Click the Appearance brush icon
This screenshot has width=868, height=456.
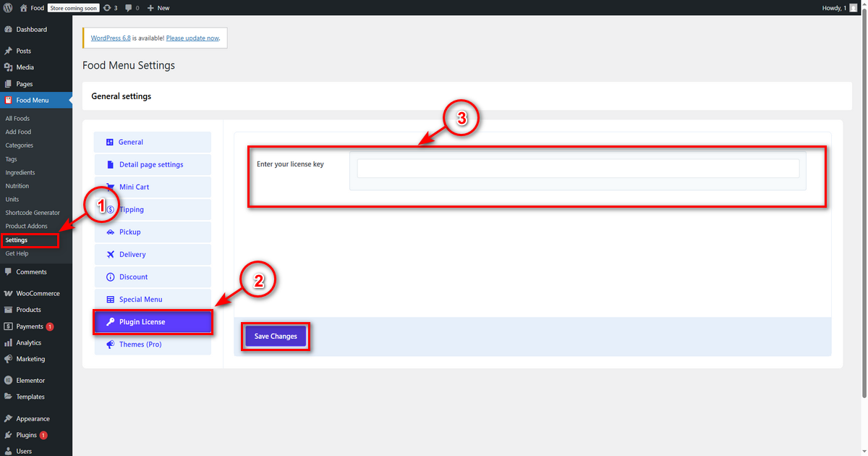8,418
